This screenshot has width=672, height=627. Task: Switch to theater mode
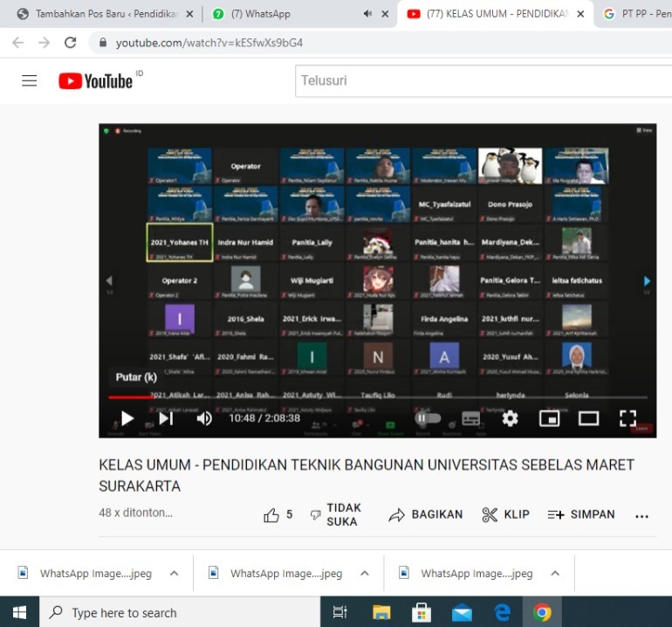click(588, 418)
